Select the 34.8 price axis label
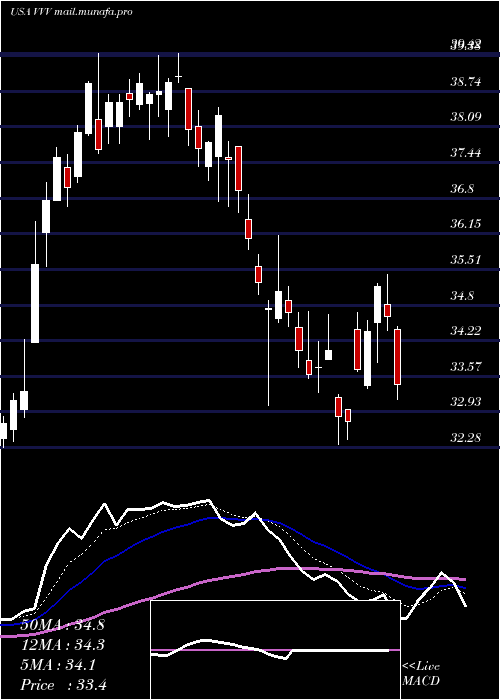Image resolution: width=500 pixels, height=700 pixels. tap(462, 296)
